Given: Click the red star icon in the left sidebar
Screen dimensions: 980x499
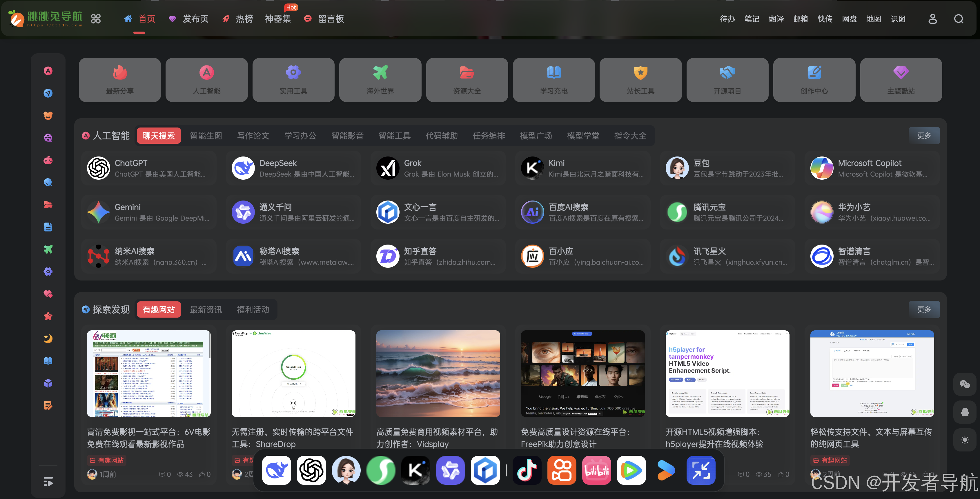Looking at the screenshot, I should click(x=48, y=316).
